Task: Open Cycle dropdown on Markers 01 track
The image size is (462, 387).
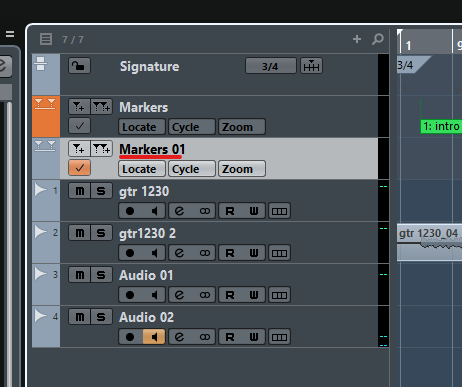Action: coord(192,169)
